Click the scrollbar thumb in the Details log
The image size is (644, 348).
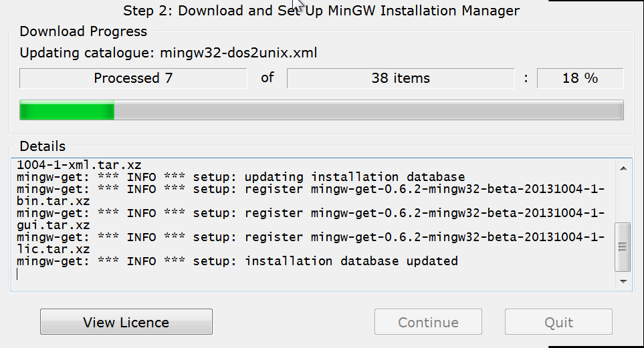(623, 246)
